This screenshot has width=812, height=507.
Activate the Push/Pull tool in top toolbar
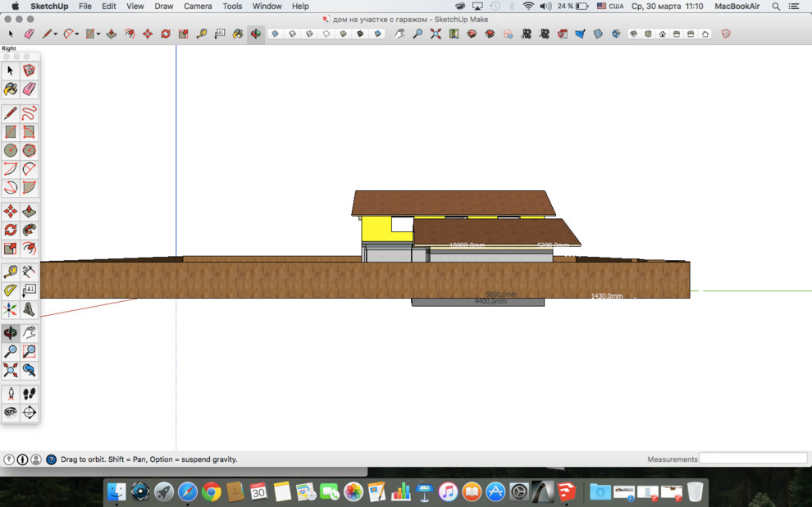click(x=112, y=34)
